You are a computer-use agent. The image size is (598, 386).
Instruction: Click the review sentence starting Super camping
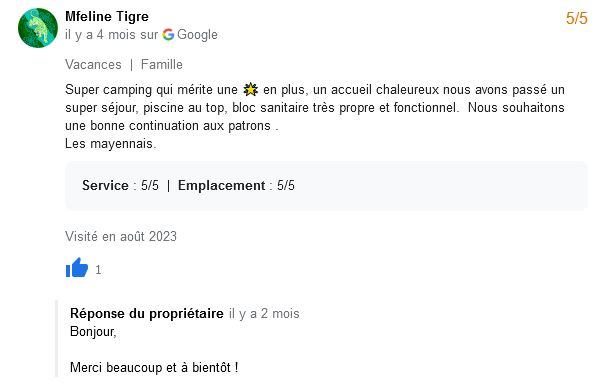(315, 108)
